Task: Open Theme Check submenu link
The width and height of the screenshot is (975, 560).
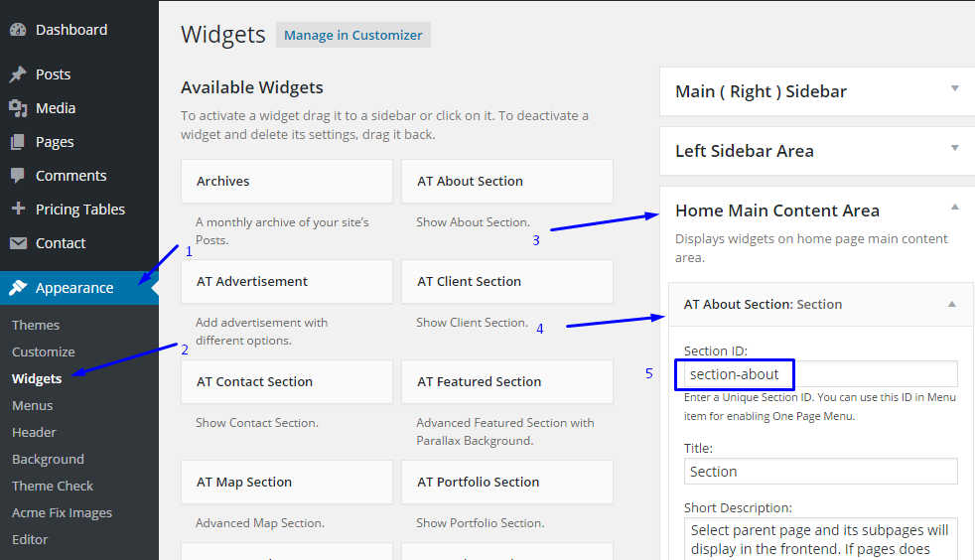Action: pyautogui.click(x=53, y=486)
